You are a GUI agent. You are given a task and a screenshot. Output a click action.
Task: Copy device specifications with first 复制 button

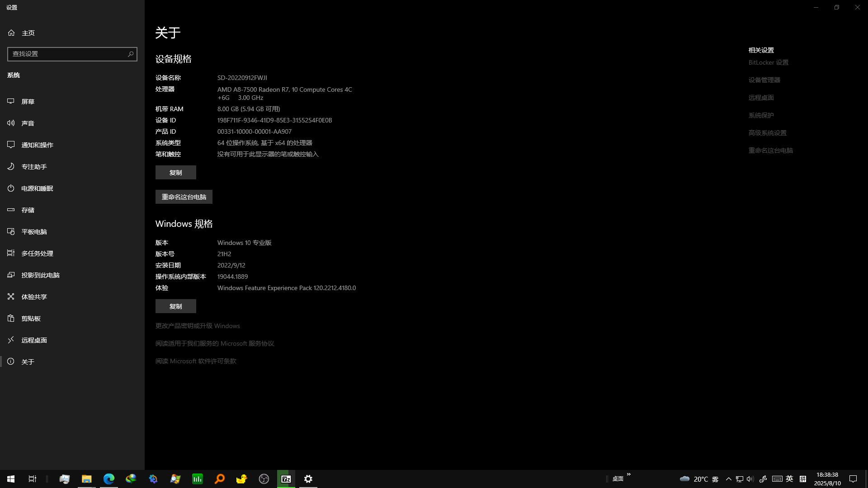click(x=176, y=173)
